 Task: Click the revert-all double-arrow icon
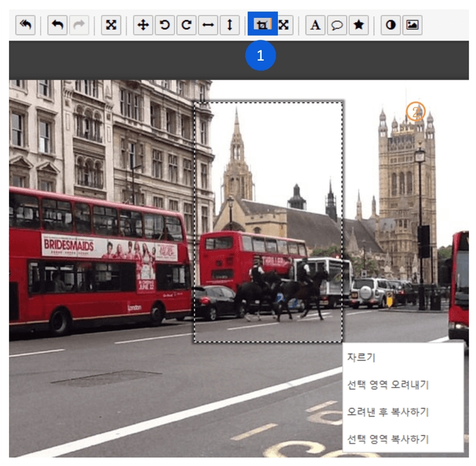point(25,25)
